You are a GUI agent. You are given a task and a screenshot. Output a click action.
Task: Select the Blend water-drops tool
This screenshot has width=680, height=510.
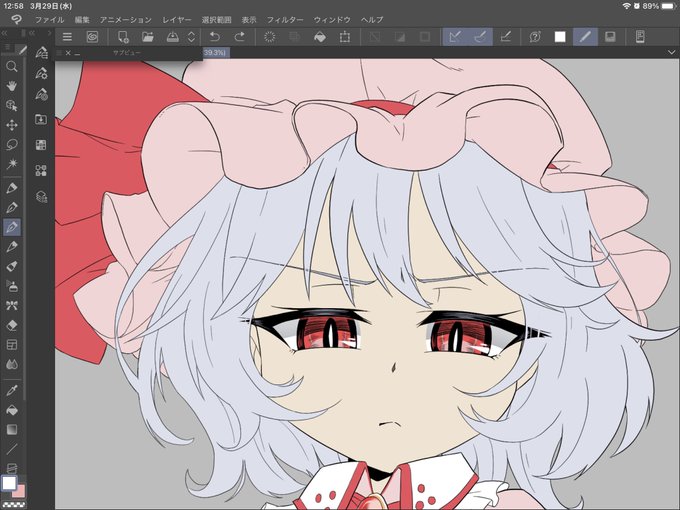click(x=12, y=364)
